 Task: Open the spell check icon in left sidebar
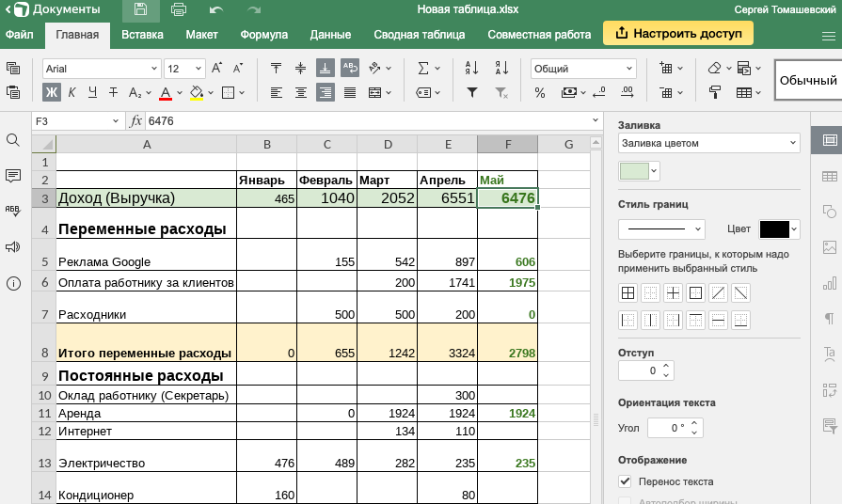coord(13,211)
